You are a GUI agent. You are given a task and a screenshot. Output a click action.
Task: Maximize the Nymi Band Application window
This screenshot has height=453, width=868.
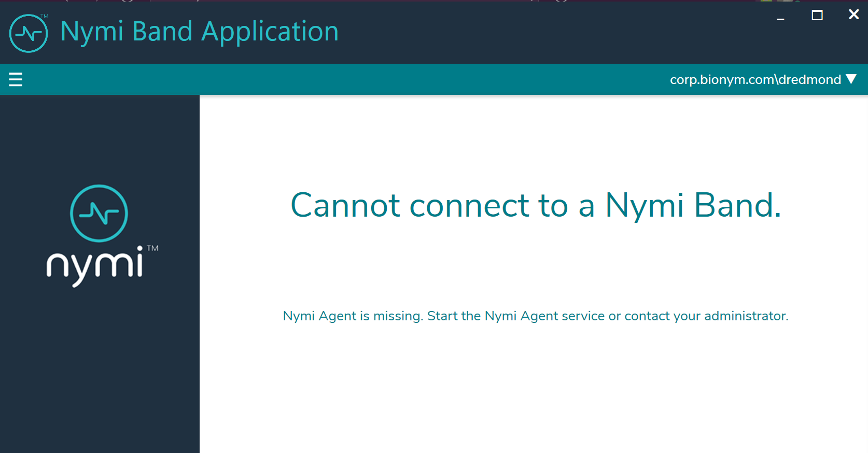817,15
